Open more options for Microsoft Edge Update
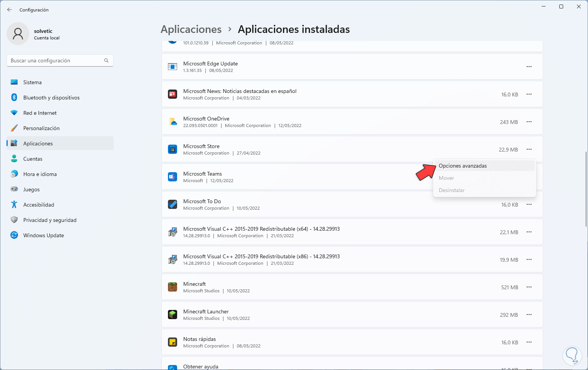Screen dimensions: 588x370 (529, 66)
